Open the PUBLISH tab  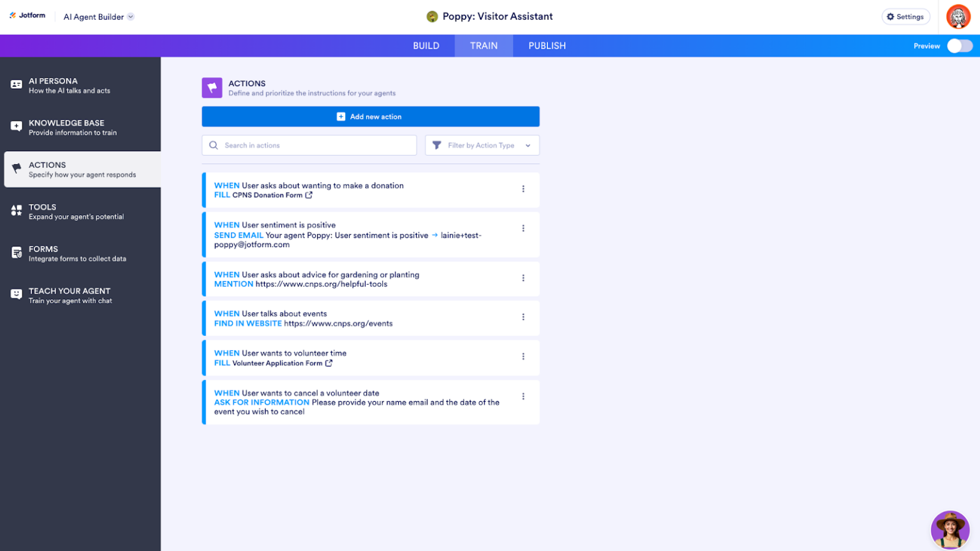tap(546, 45)
